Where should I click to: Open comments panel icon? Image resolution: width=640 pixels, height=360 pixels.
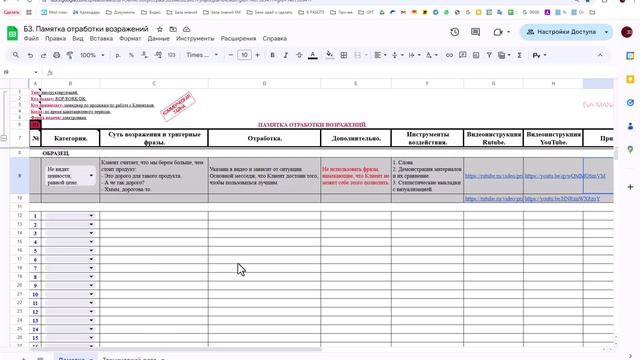point(475,32)
